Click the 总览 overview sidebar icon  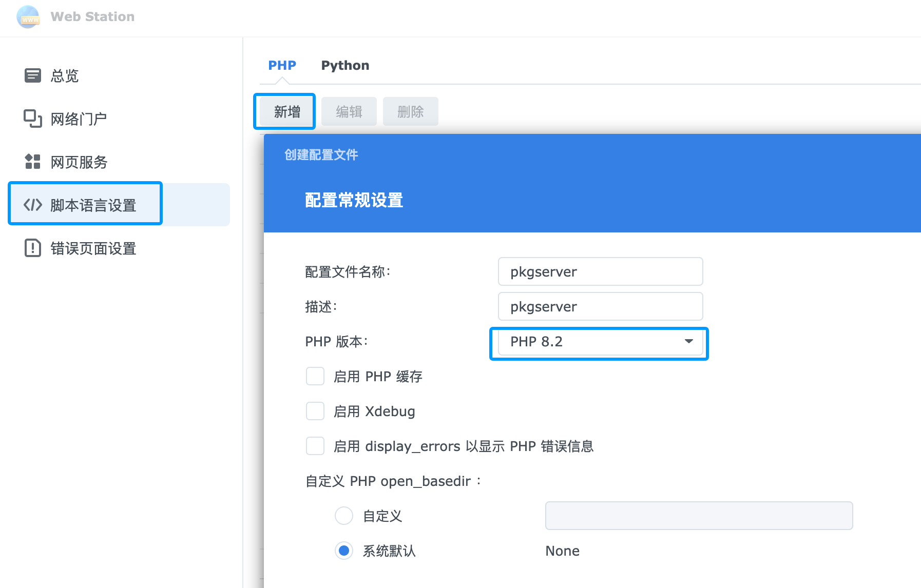click(x=33, y=75)
